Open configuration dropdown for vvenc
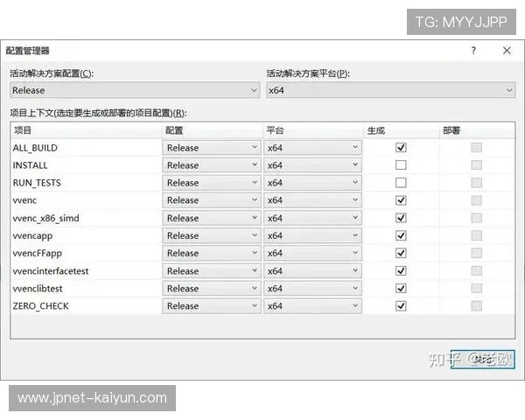 (x=212, y=200)
